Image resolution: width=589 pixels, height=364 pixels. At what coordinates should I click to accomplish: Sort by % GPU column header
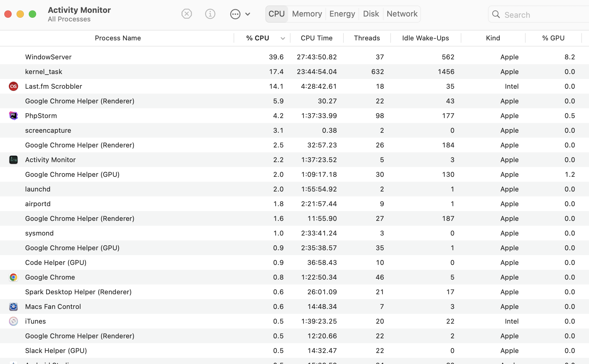tap(553, 38)
